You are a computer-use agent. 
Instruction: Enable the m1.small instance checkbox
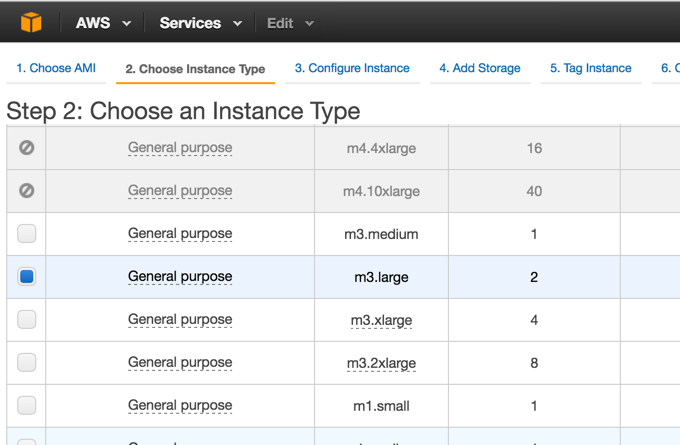tap(27, 406)
